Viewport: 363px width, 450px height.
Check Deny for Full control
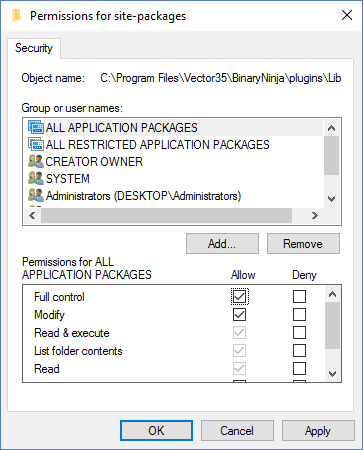299,296
